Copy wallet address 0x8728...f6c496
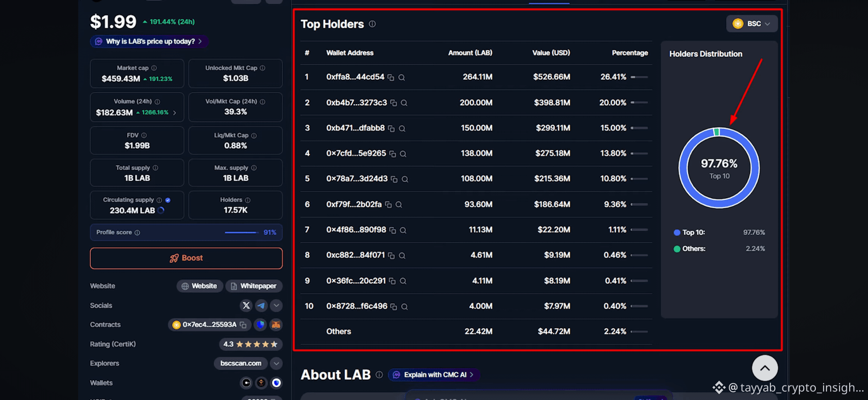The height and width of the screenshot is (400, 868). [x=394, y=307]
